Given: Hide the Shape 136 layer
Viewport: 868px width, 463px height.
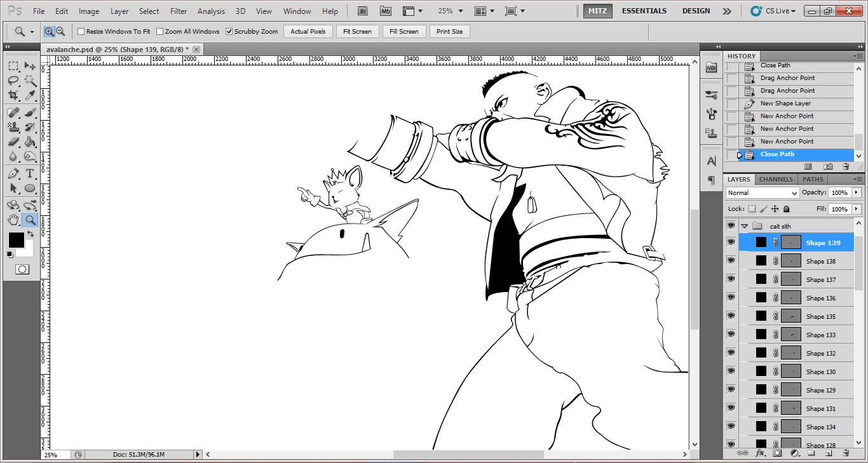Looking at the screenshot, I should (731, 297).
